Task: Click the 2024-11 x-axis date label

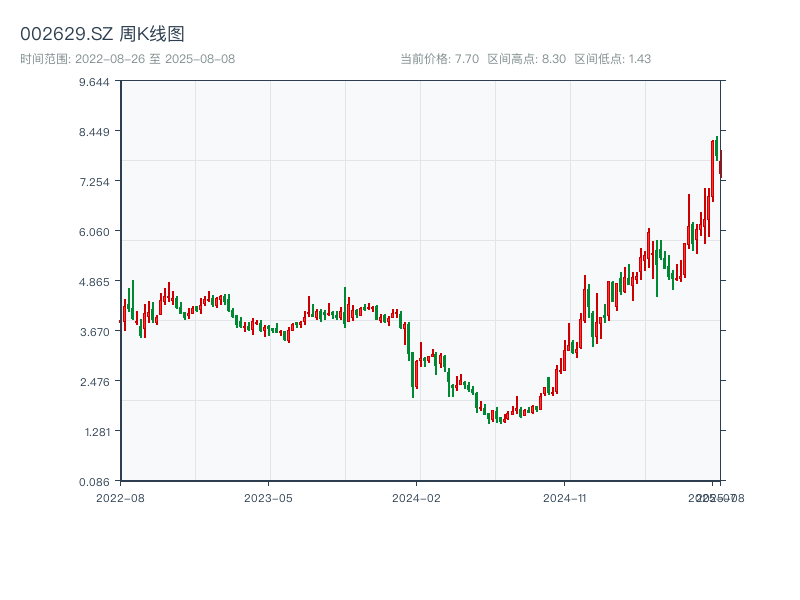Action: pyautogui.click(x=566, y=497)
